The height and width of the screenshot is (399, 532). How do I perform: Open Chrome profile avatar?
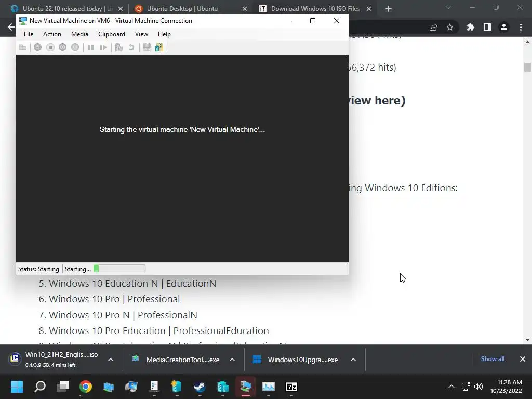(x=504, y=27)
